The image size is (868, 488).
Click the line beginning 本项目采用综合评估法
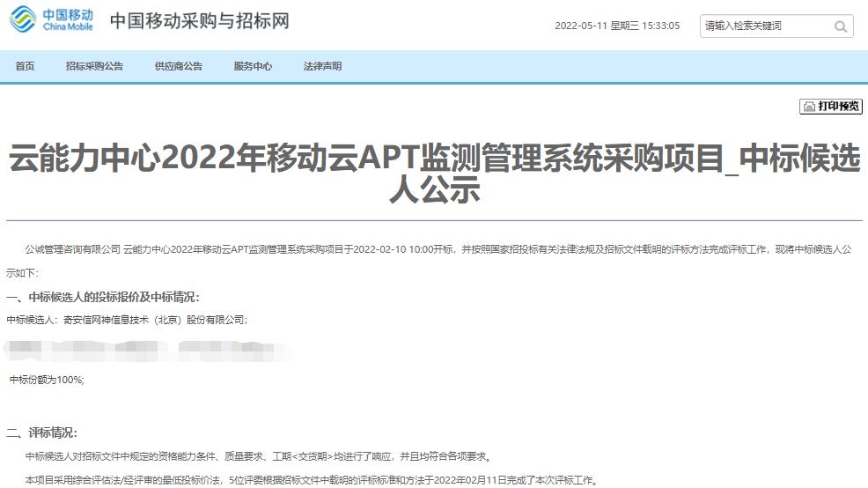pos(313,480)
